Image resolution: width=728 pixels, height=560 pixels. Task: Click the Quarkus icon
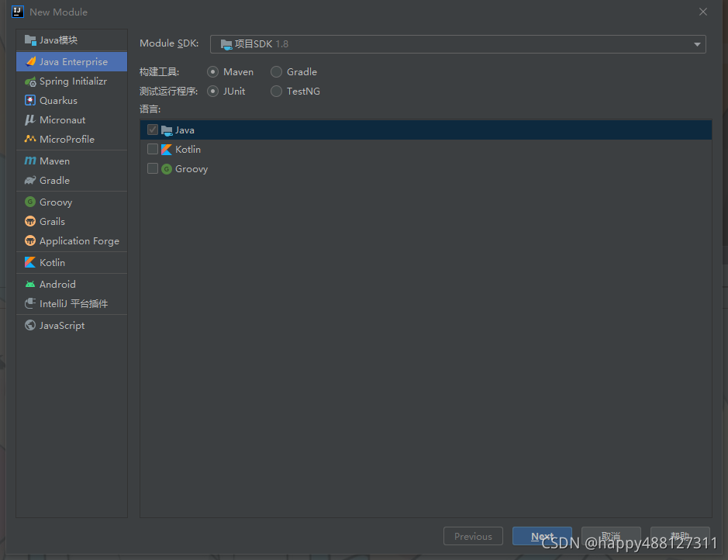click(30, 101)
